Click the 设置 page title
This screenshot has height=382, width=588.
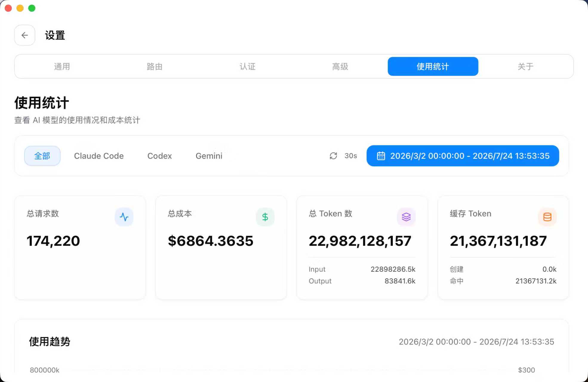55,35
